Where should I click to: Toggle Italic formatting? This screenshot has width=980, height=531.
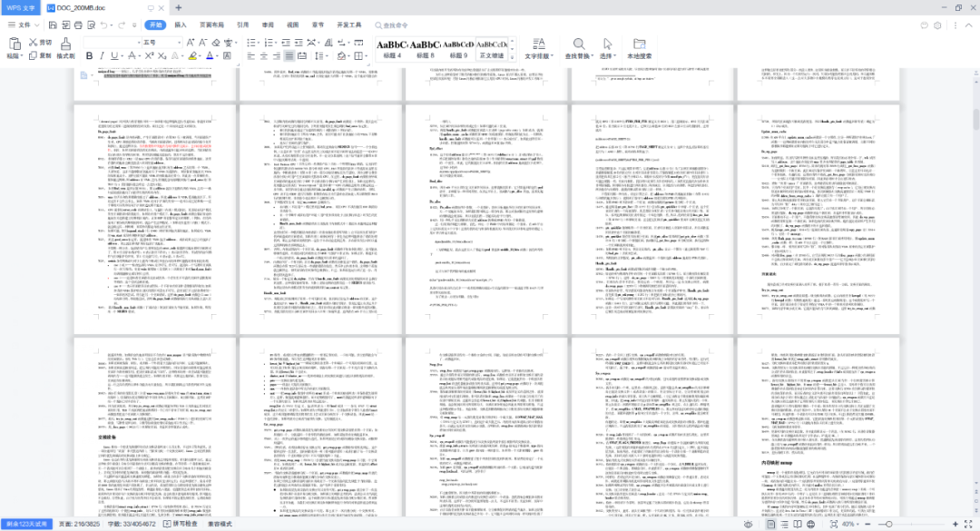102,55
